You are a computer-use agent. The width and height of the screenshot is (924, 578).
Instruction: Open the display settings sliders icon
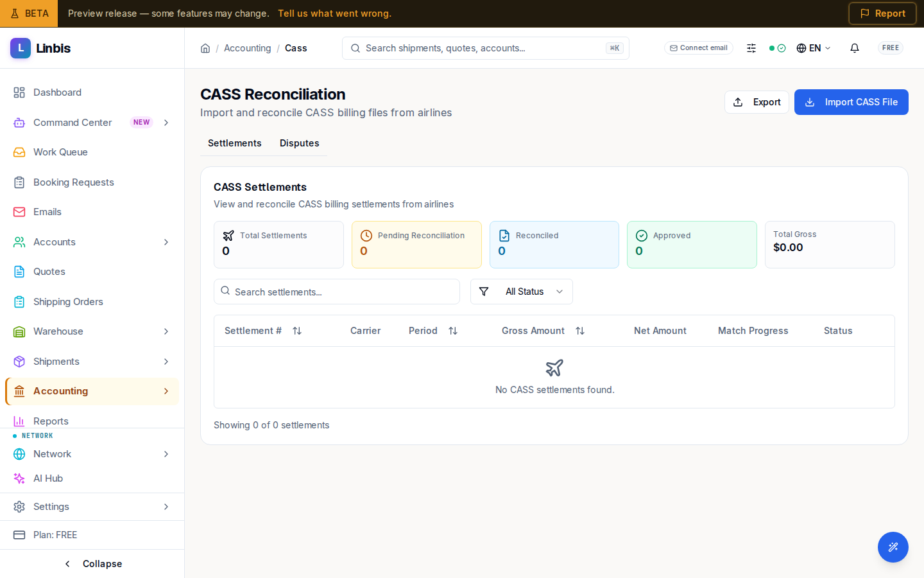[x=751, y=48]
